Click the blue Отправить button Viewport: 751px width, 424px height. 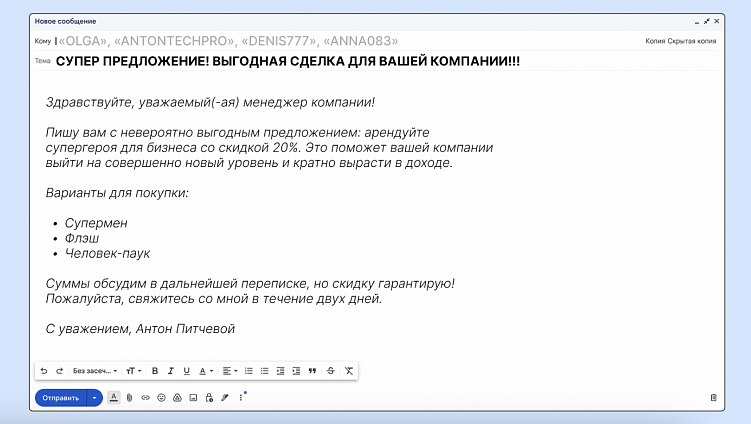click(x=61, y=398)
